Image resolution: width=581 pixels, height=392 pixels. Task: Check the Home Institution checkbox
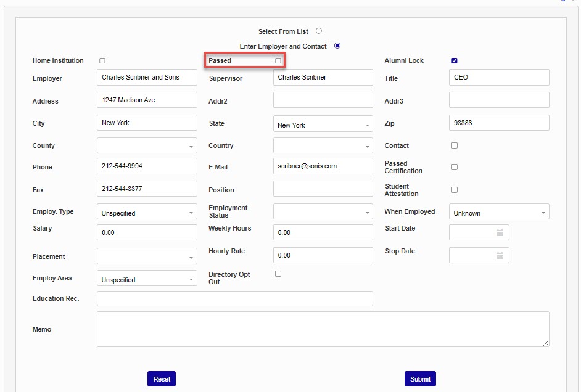[x=102, y=60]
